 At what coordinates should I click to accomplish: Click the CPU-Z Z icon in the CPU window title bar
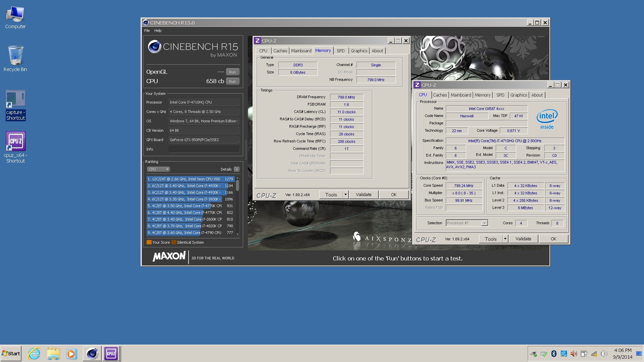click(x=417, y=85)
